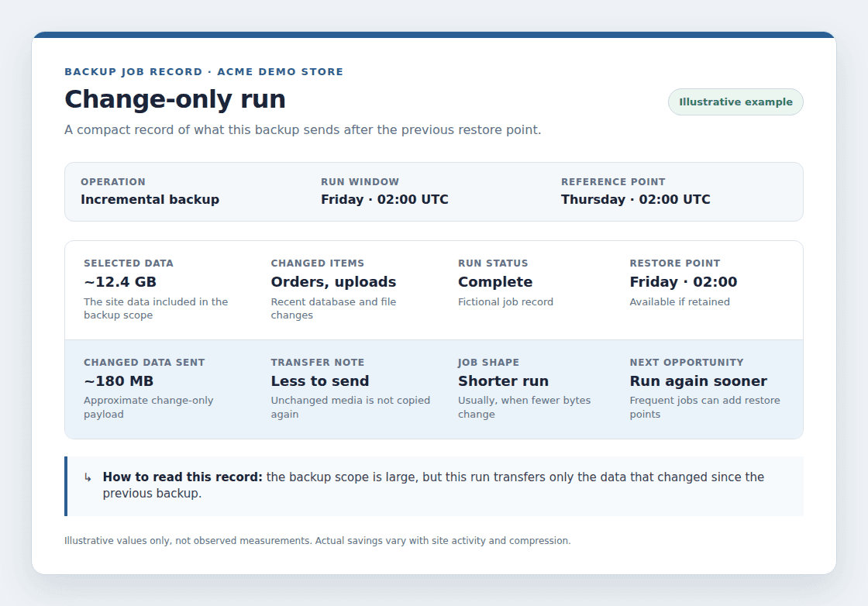Click the Backup Job Record · Acme Demo Store label

(x=204, y=71)
